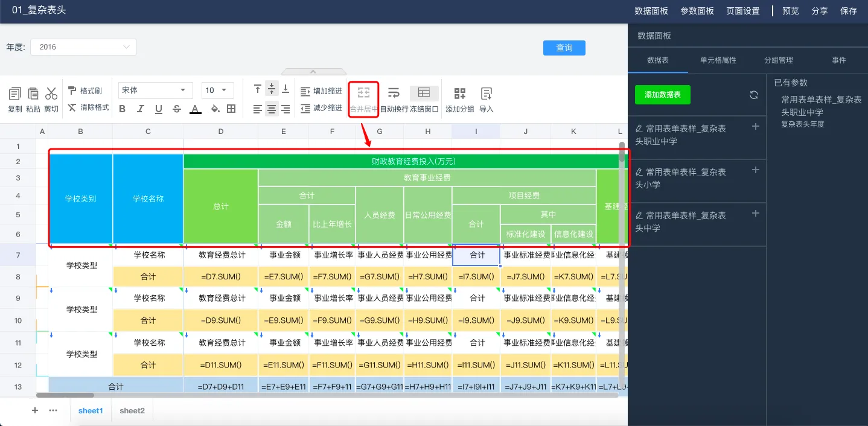This screenshot has height=426, width=868.
Task: Click 预览 preview
Action: (791, 11)
